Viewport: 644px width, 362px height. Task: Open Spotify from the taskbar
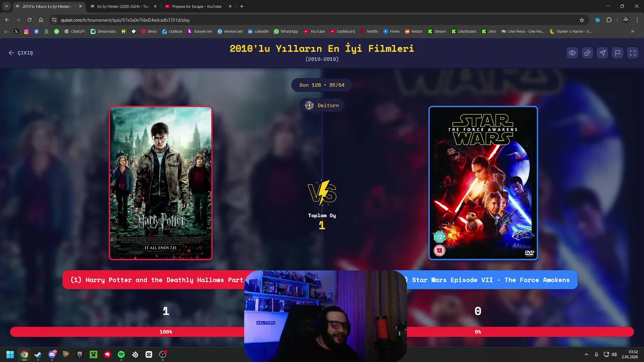pos(121,354)
